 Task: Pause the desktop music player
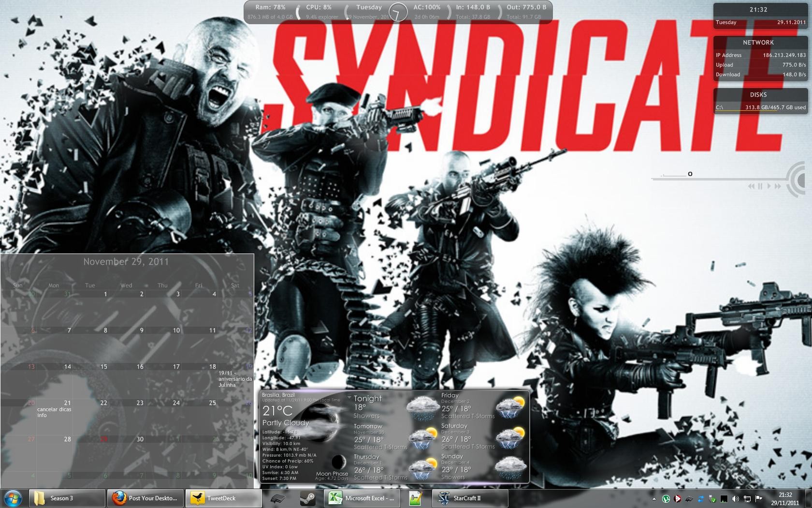(x=760, y=186)
